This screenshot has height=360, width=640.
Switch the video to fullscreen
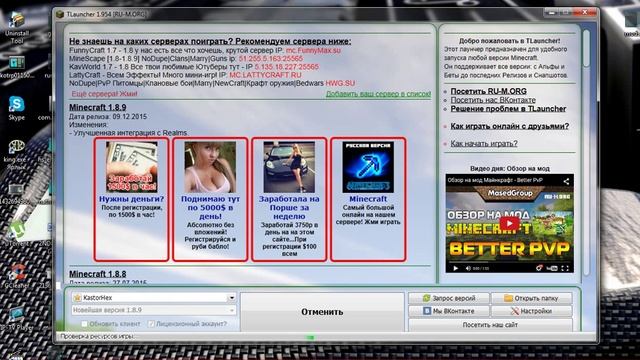[x=565, y=268]
